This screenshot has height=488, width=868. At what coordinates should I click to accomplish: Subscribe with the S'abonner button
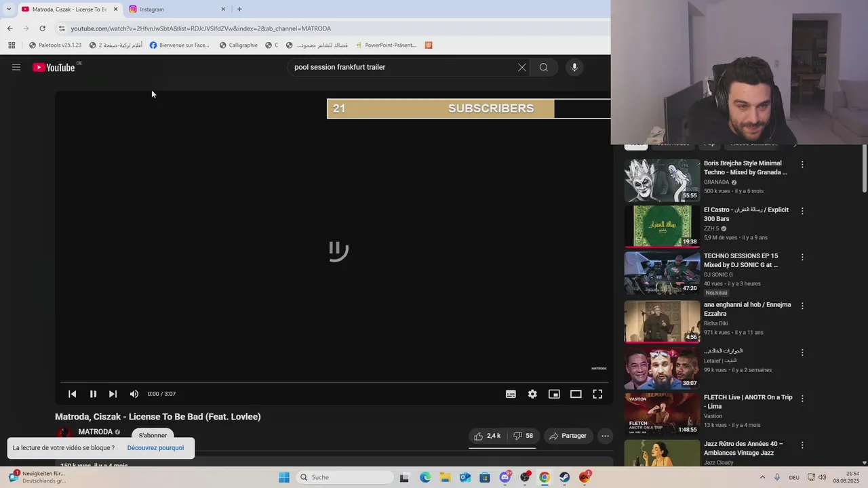pyautogui.click(x=153, y=435)
